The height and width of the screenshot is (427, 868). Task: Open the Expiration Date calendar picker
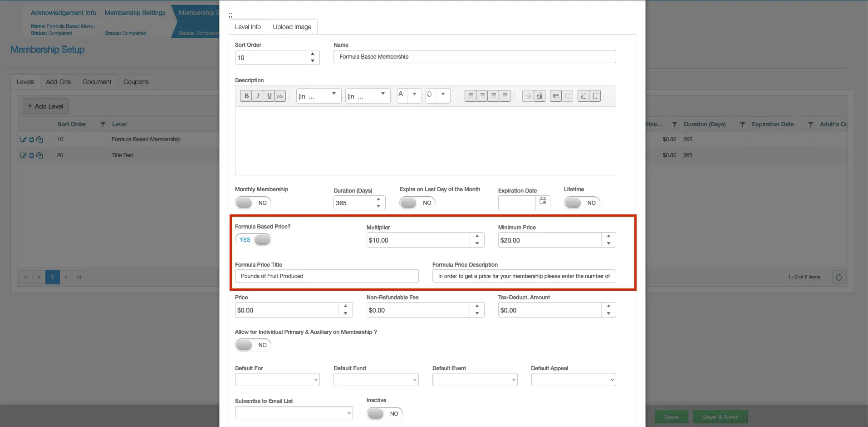[543, 201]
